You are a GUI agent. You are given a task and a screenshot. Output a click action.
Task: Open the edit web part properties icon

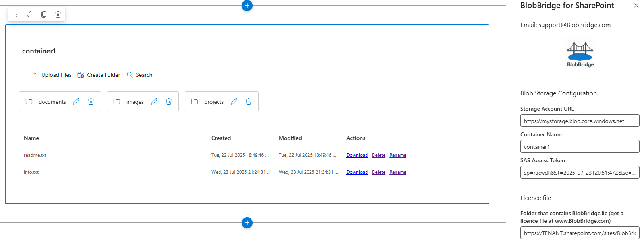(29, 14)
